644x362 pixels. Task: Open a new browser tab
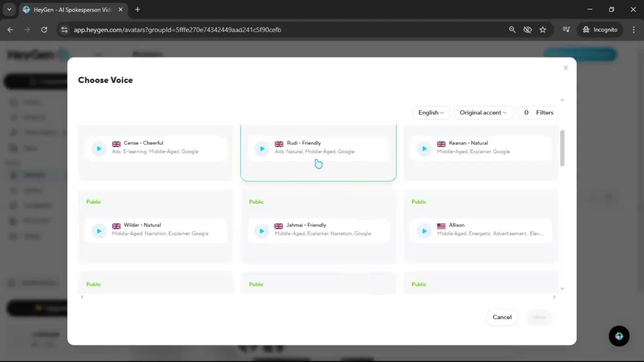(138, 10)
